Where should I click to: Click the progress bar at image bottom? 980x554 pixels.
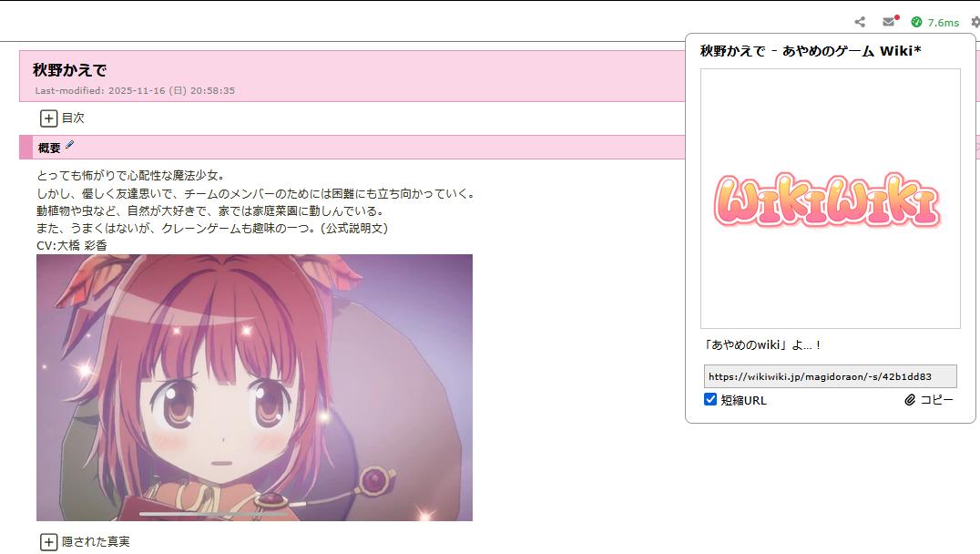pyautogui.click(x=214, y=515)
